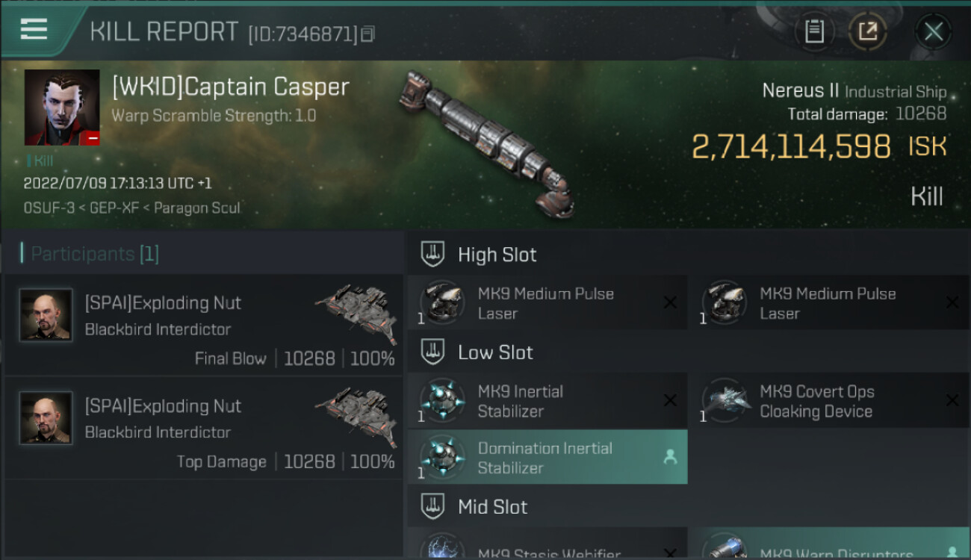This screenshot has width=971, height=560.
Task: Click the Nereus II ship image
Action: [485, 142]
